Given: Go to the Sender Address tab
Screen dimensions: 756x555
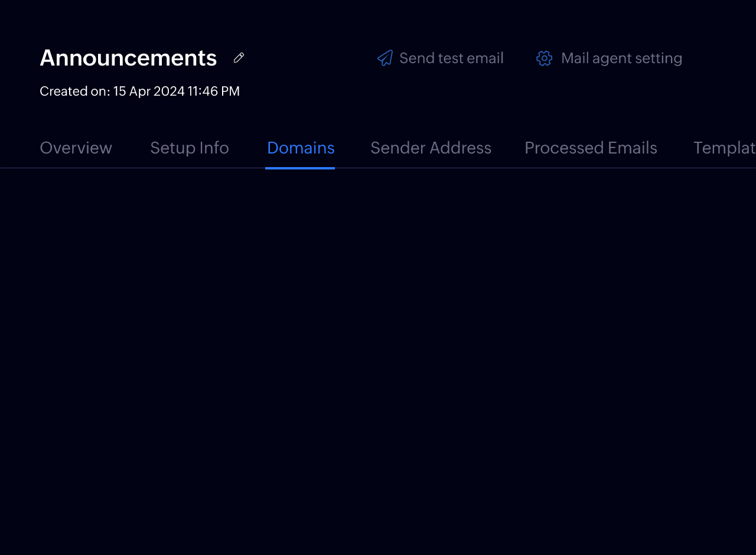Looking at the screenshot, I should click(x=431, y=148).
